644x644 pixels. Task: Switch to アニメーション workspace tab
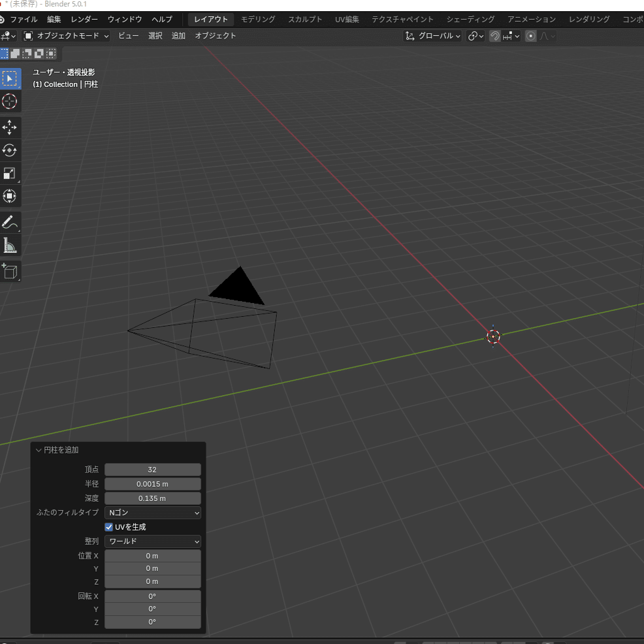(x=532, y=20)
